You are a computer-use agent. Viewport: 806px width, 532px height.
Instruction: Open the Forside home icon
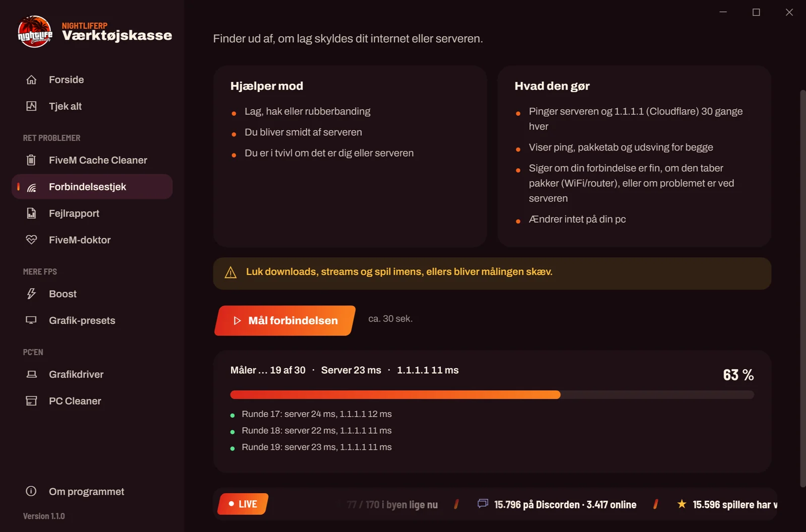(x=31, y=80)
